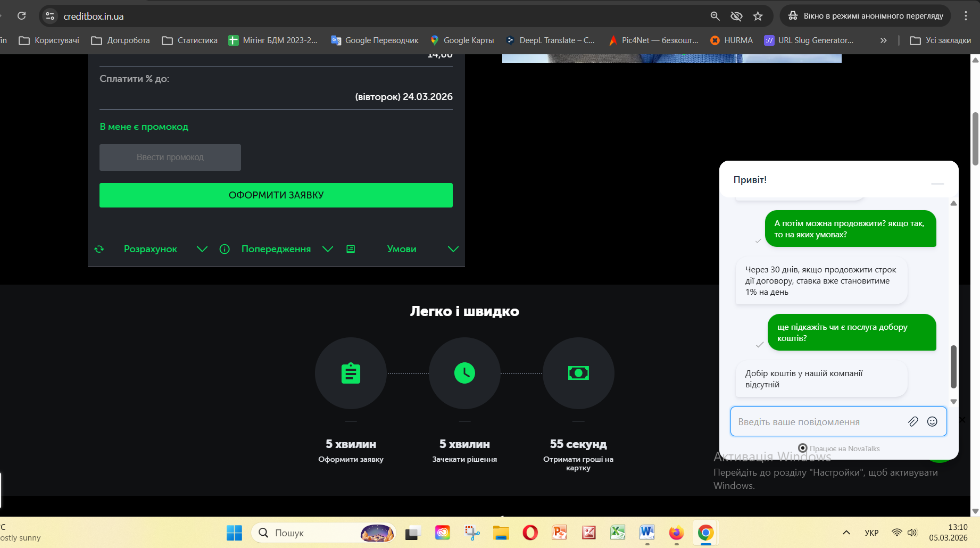Viewport: 980px width, 548px height.
Task: Expand the Попередження chevron
Action: pos(328,249)
